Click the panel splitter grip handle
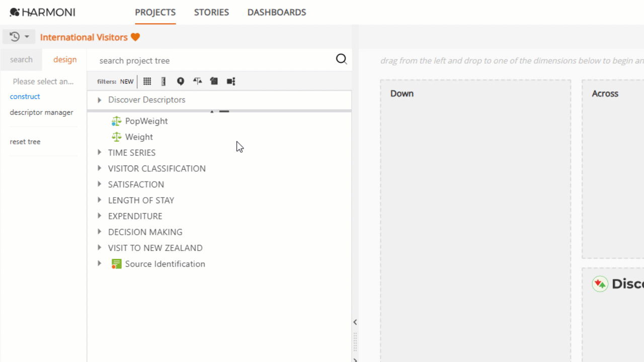 click(x=355, y=342)
